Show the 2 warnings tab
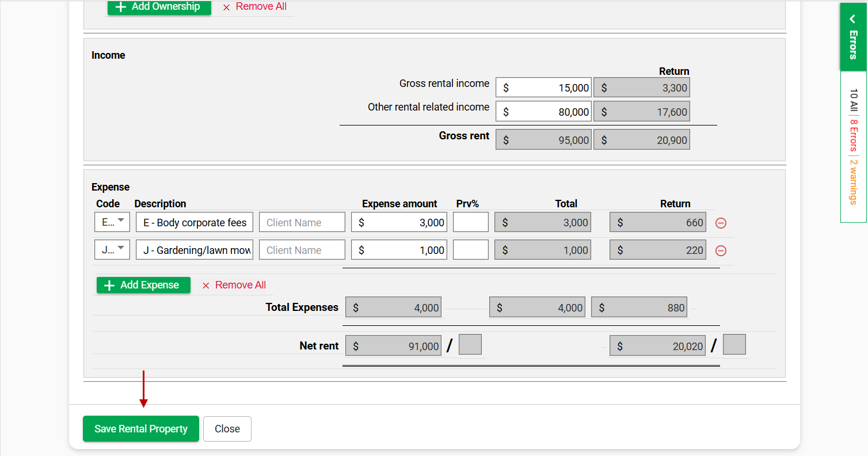The image size is (868, 456). (x=853, y=181)
